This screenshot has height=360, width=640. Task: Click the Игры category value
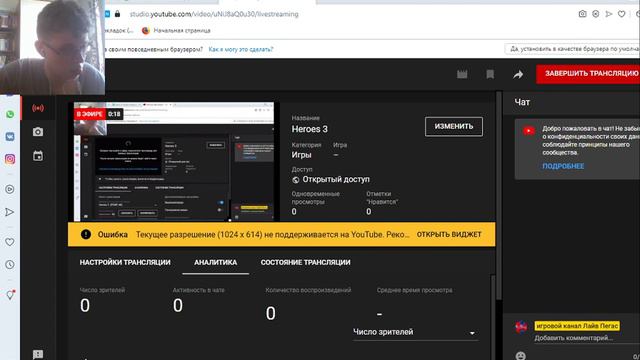click(301, 155)
